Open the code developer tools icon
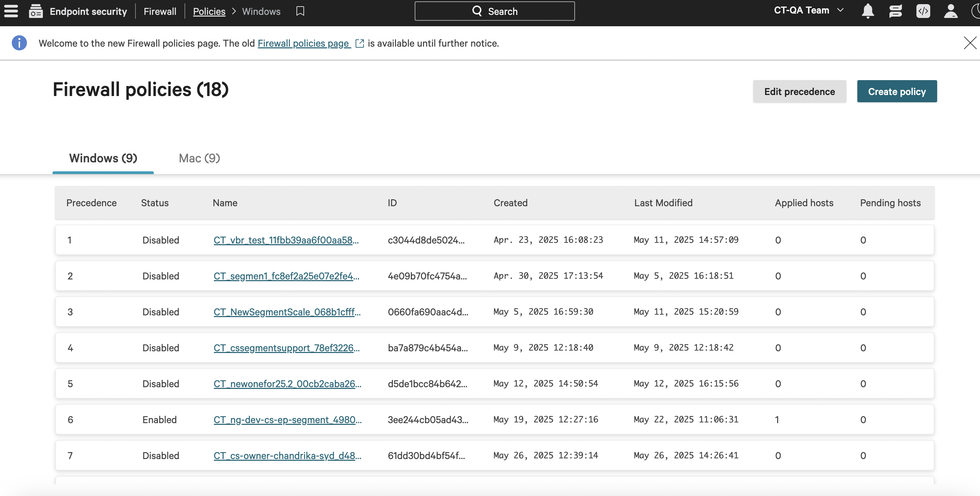Screen dimensions: 980x496 [923, 11]
